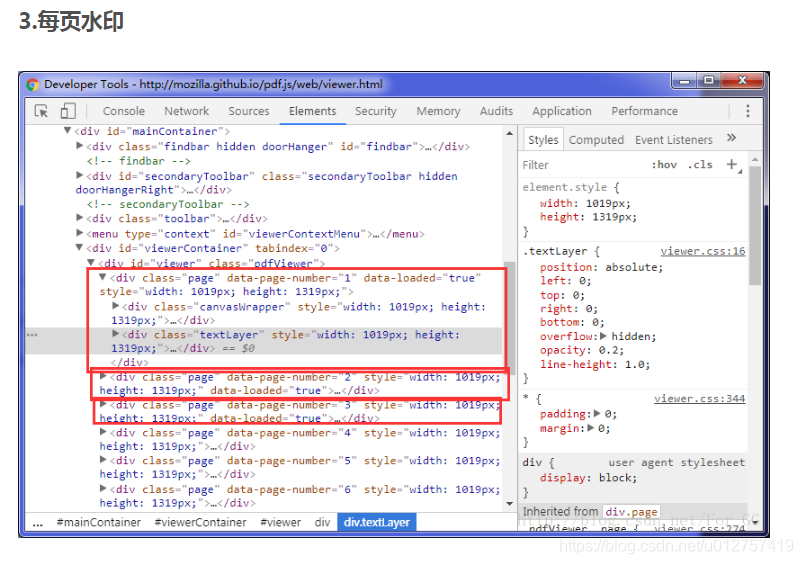The height and width of the screenshot is (564, 803).
Task: Open the Console tab
Action: [123, 111]
